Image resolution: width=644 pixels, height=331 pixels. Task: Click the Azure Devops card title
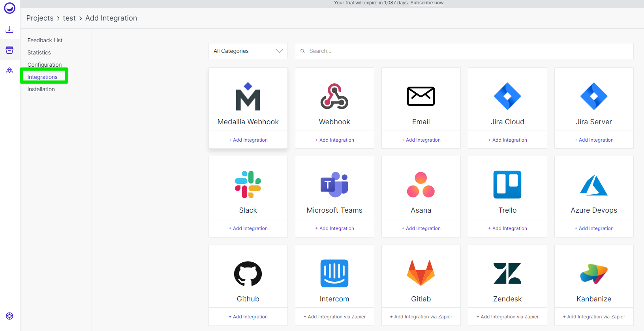[x=594, y=210]
